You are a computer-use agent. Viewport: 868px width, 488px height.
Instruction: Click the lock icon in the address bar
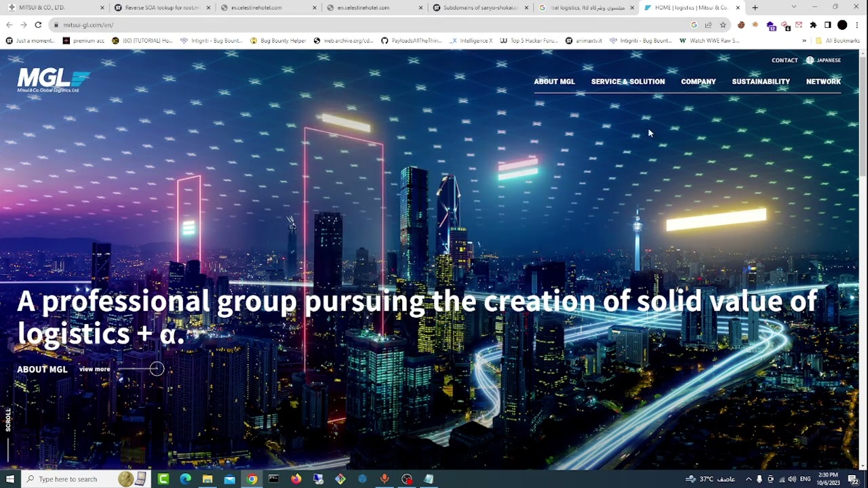pyautogui.click(x=56, y=25)
